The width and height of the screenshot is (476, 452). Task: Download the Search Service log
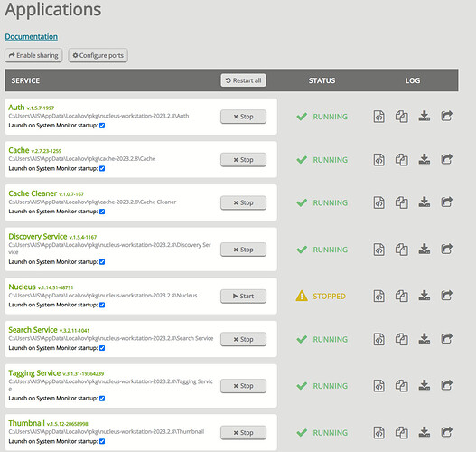(x=425, y=338)
